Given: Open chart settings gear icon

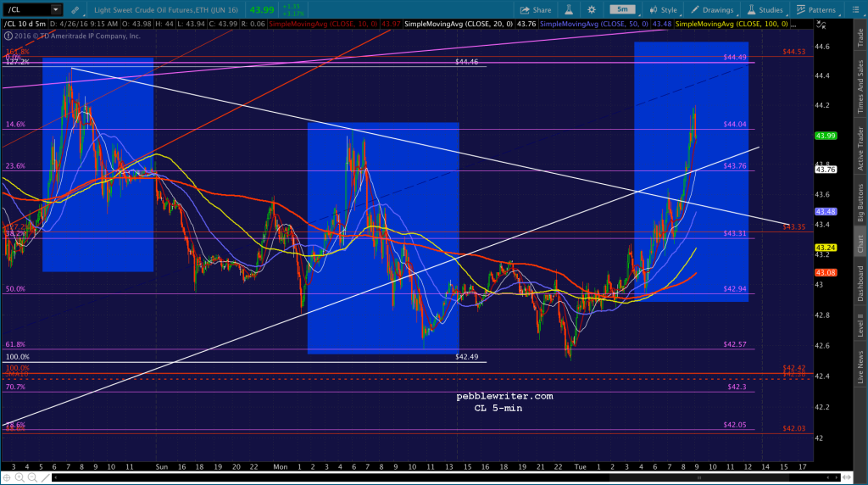Looking at the screenshot, I should coord(592,9).
